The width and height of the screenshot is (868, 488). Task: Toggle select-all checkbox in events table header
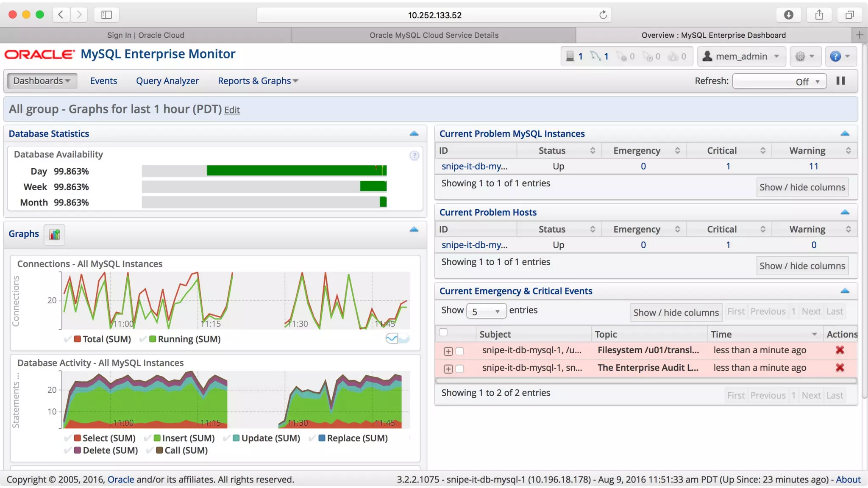click(443, 333)
